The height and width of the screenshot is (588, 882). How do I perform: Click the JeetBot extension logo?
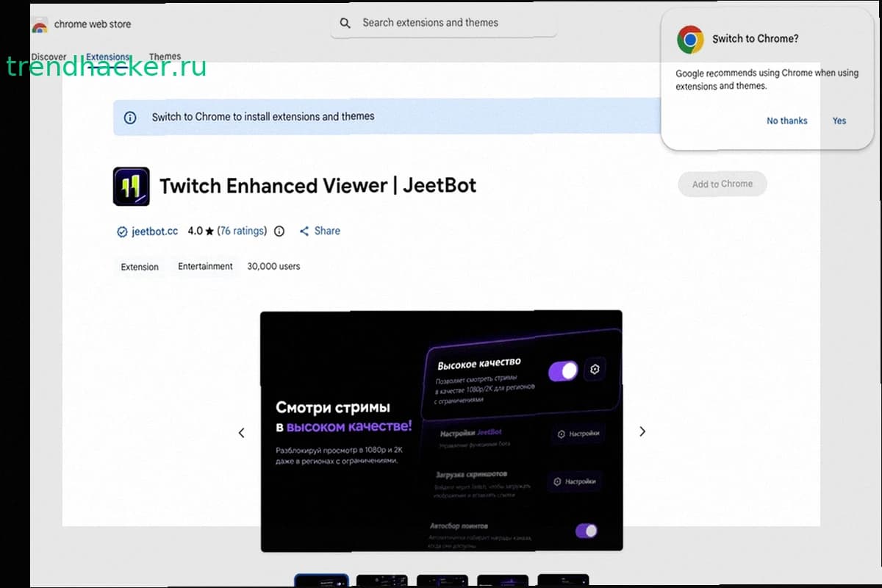pyautogui.click(x=132, y=186)
